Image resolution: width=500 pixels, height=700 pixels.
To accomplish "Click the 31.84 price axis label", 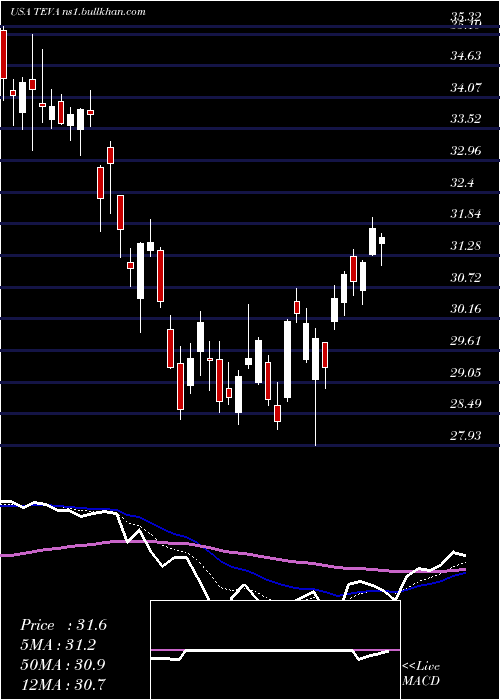I will pyautogui.click(x=466, y=214).
